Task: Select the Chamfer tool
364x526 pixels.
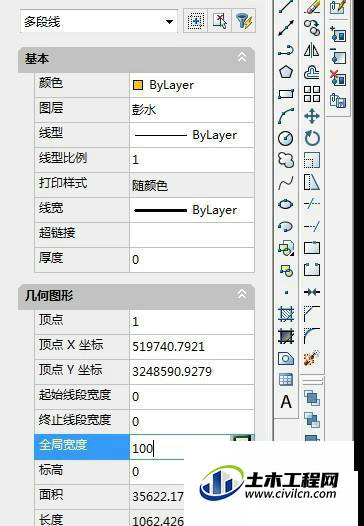Action: click(x=312, y=314)
